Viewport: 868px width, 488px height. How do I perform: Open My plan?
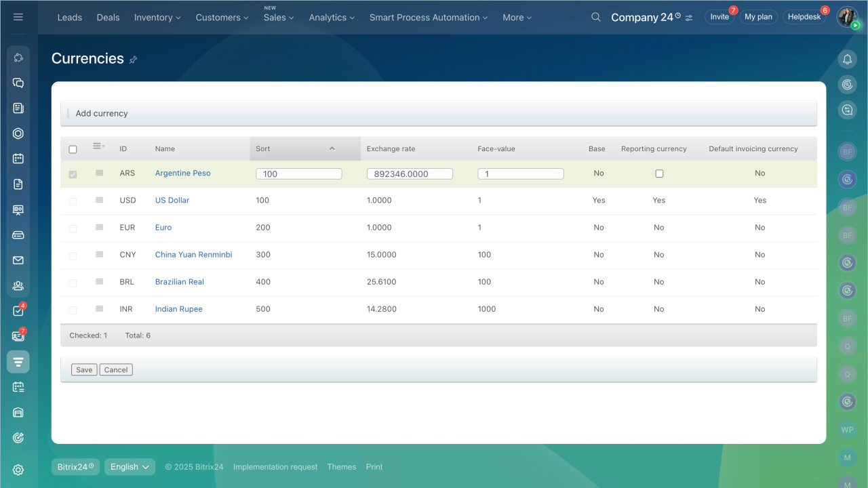point(758,17)
